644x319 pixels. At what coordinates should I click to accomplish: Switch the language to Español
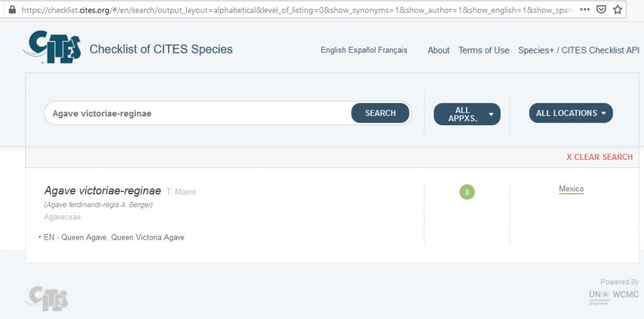point(362,50)
